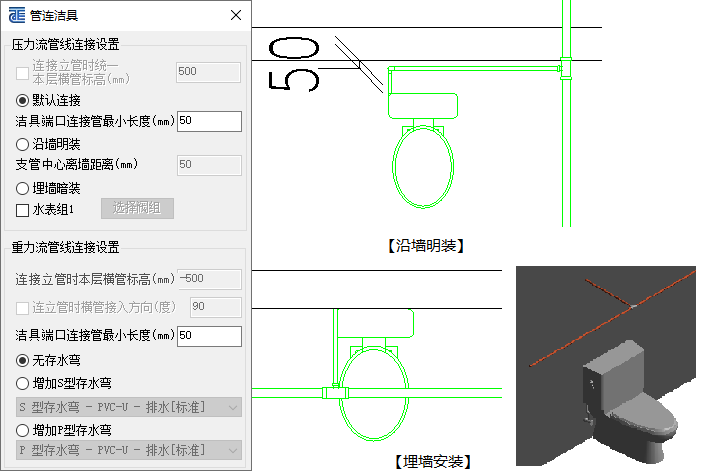Close the 管连洁具 dialog

(236, 15)
